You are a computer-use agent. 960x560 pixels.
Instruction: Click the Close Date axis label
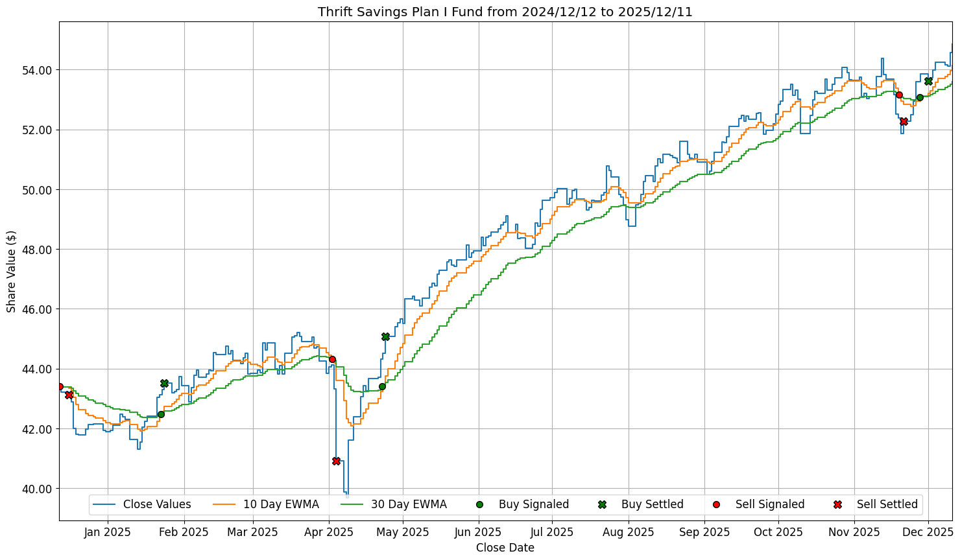(x=505, y=548)
